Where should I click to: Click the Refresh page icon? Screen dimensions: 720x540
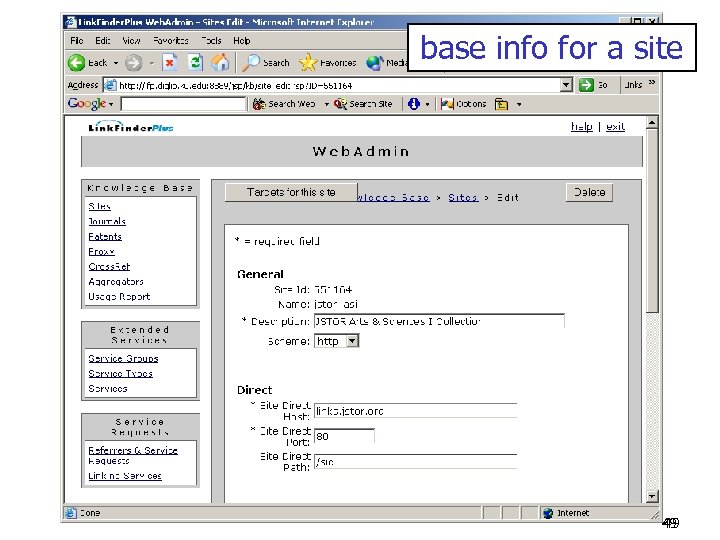pyautogui.click(x=196, y=62)
